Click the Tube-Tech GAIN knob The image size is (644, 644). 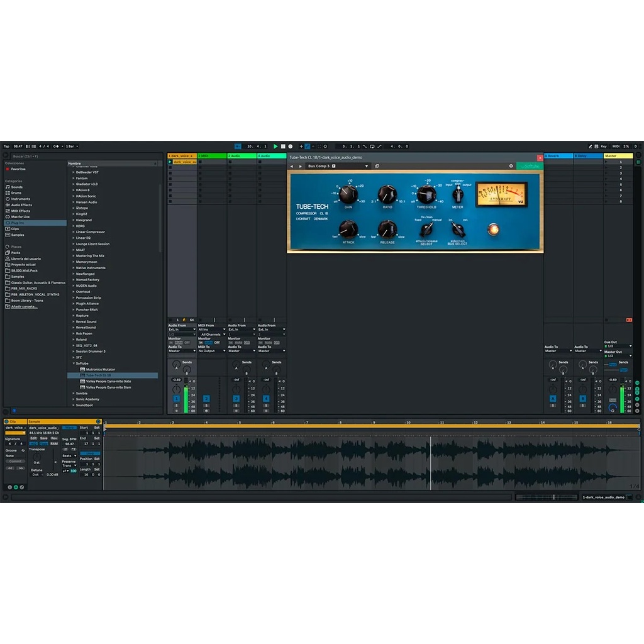[348, 194]
